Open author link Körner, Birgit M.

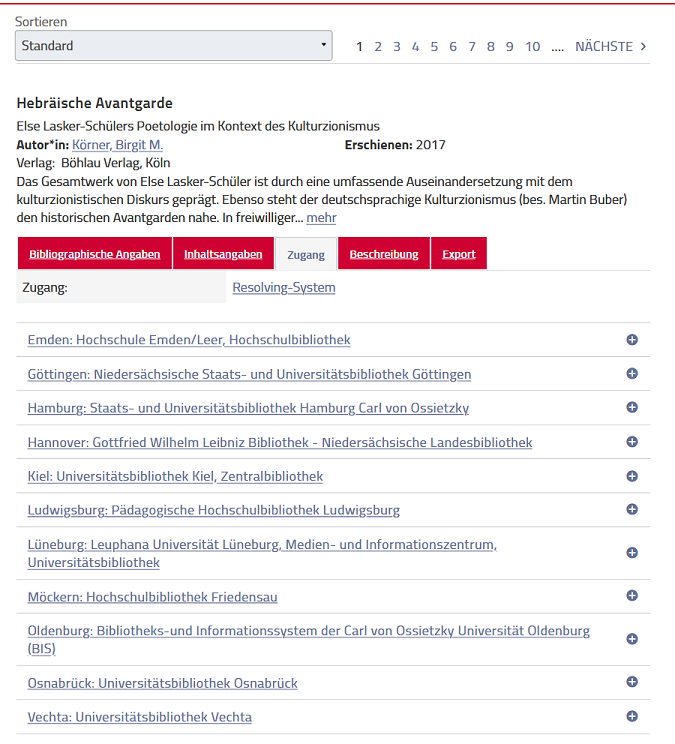pyautogui.click(x=117, y=145)
